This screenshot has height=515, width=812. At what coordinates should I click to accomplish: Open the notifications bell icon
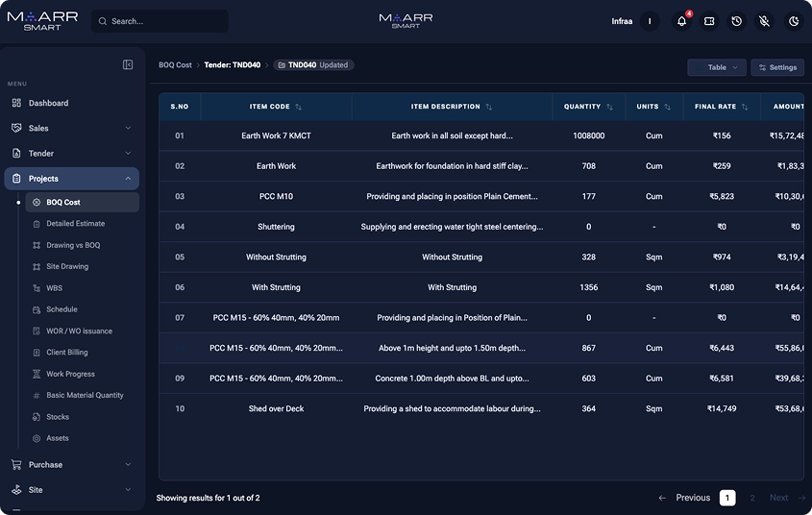(681, 21)
